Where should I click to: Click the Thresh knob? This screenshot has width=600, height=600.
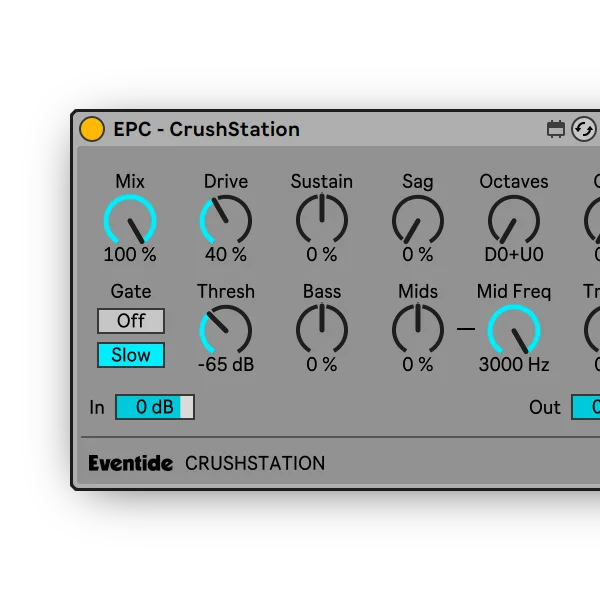[x=226, y=330]
